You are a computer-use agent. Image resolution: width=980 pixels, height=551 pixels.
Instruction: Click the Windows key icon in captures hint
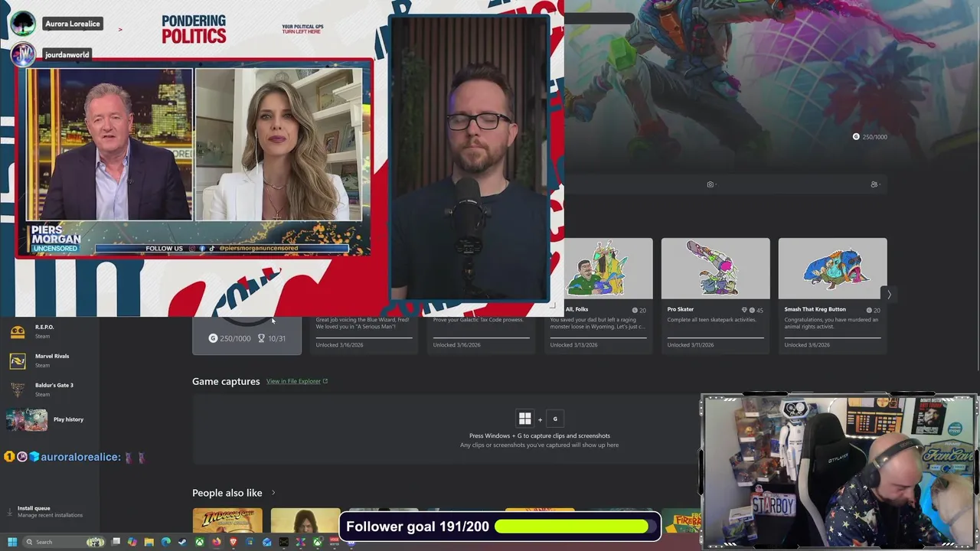(x=524, y=419)
